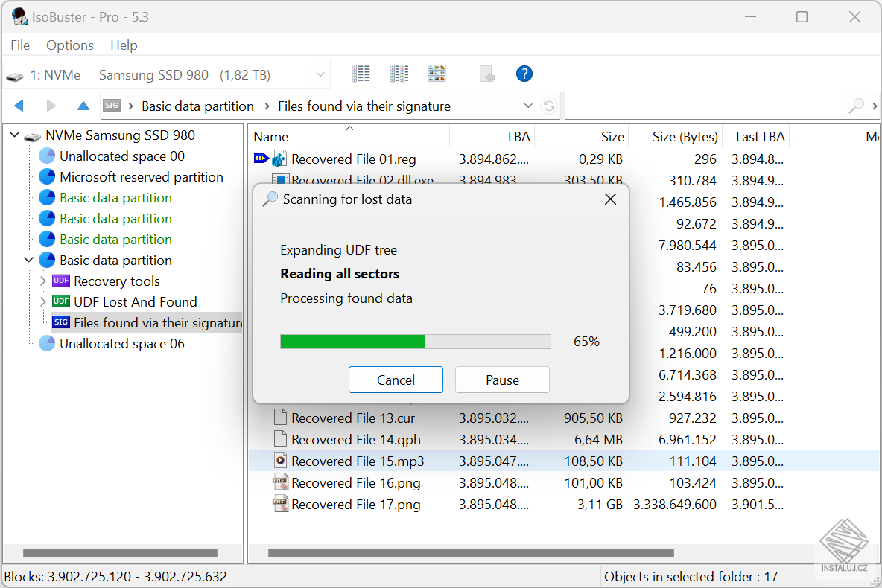Cancel the scan for lost data
882x588 pixels.
tap(396, 380)
